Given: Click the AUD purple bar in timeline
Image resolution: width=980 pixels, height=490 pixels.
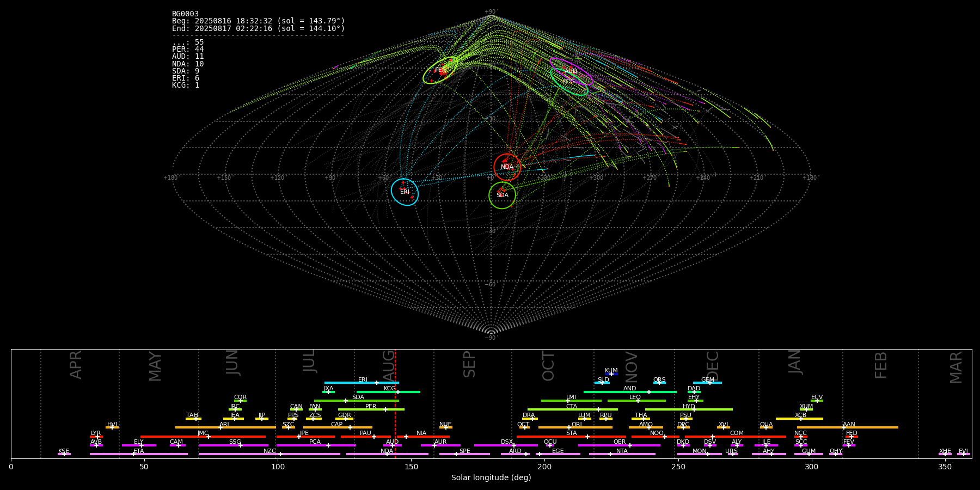Looking at the screenshot, I should click(393, 445).
